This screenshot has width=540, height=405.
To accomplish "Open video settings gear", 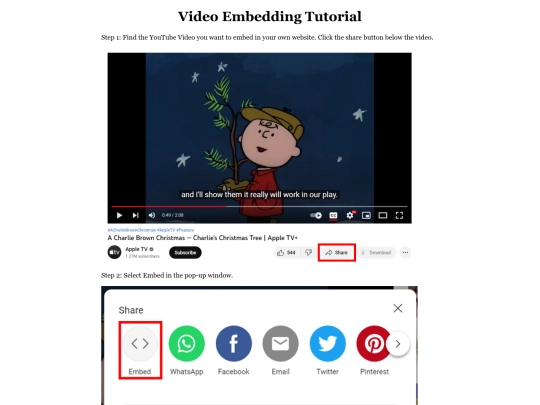I will pyautogui.click(x=350, y=215).
